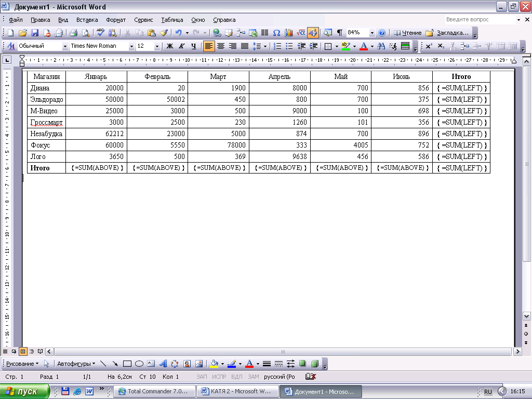Open the document map icon
532x399 pixels.
[328, 33]
